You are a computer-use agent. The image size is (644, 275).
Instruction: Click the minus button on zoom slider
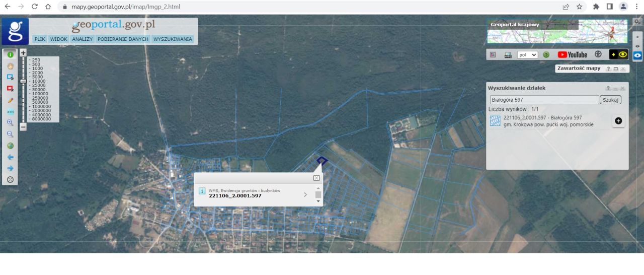[x=23, y=127]
